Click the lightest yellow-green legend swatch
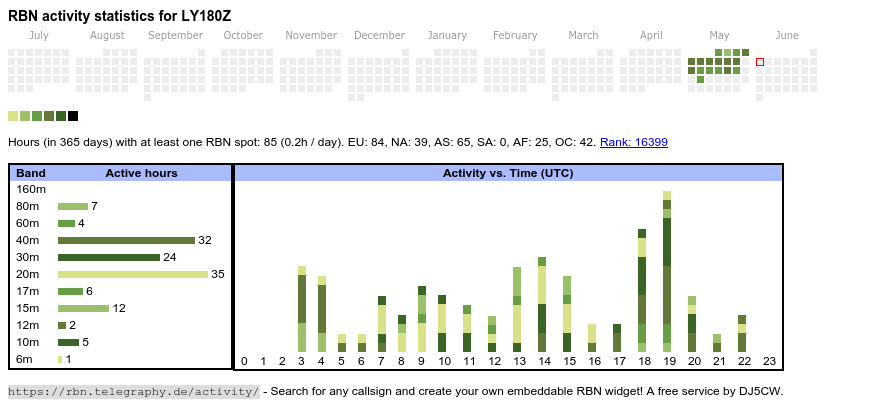 13,116
